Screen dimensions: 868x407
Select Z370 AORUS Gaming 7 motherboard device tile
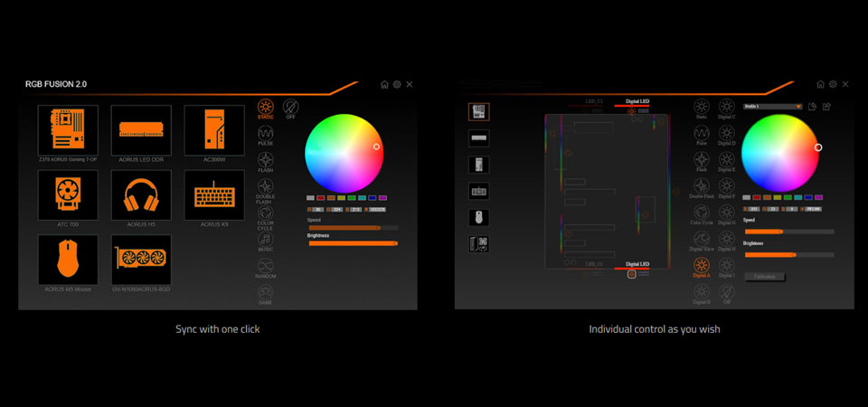pos(68,130)
